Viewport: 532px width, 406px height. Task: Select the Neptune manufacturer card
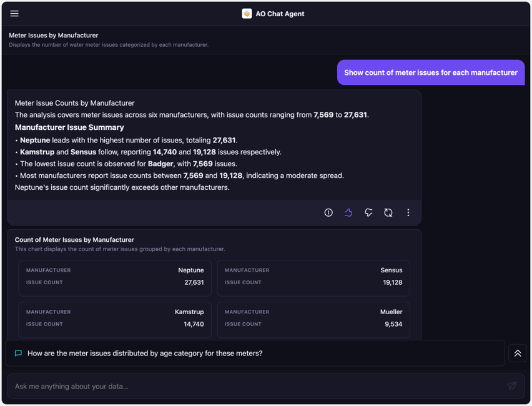[x=115, y=278]
